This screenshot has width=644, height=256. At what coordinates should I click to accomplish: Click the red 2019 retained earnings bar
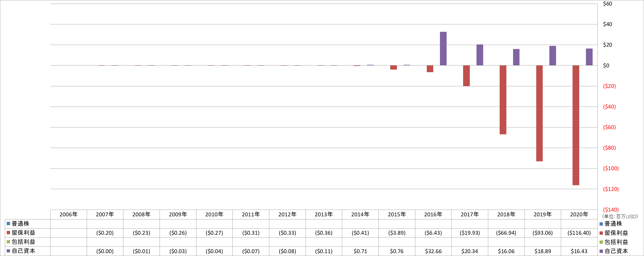539,113
